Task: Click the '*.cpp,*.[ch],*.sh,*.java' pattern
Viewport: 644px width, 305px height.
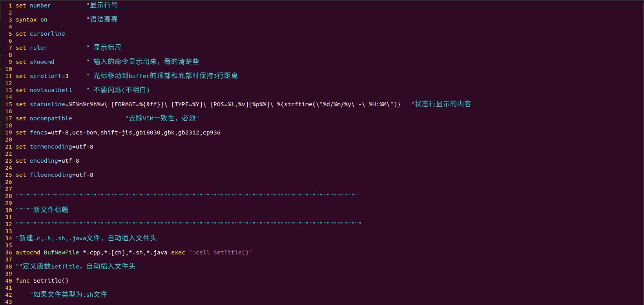Action: 125,252
